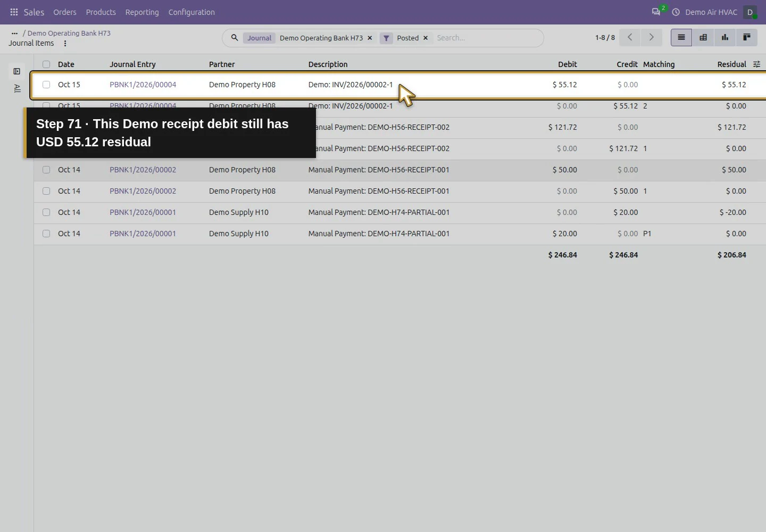Click the sort icon in left sidebar
This screenshot has width=766, height=532.
coord(17,88)
